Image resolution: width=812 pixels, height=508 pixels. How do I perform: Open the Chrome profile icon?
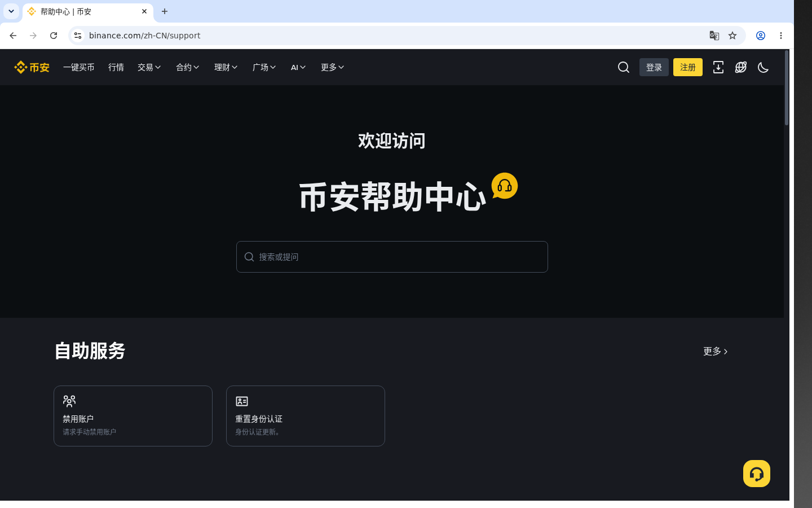[761, 36]
